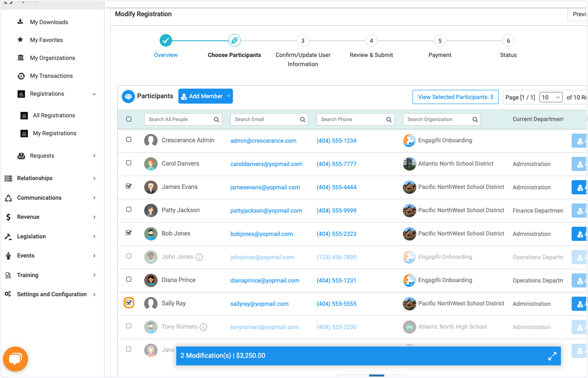Click the Participants group icon

tap(128, 96)
